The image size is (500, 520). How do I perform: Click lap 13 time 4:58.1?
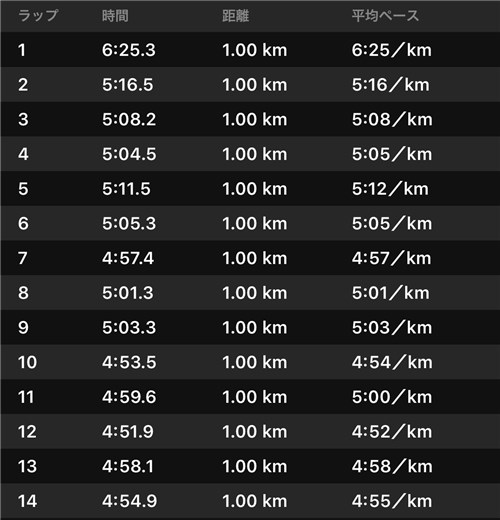(x=128, y=466)
